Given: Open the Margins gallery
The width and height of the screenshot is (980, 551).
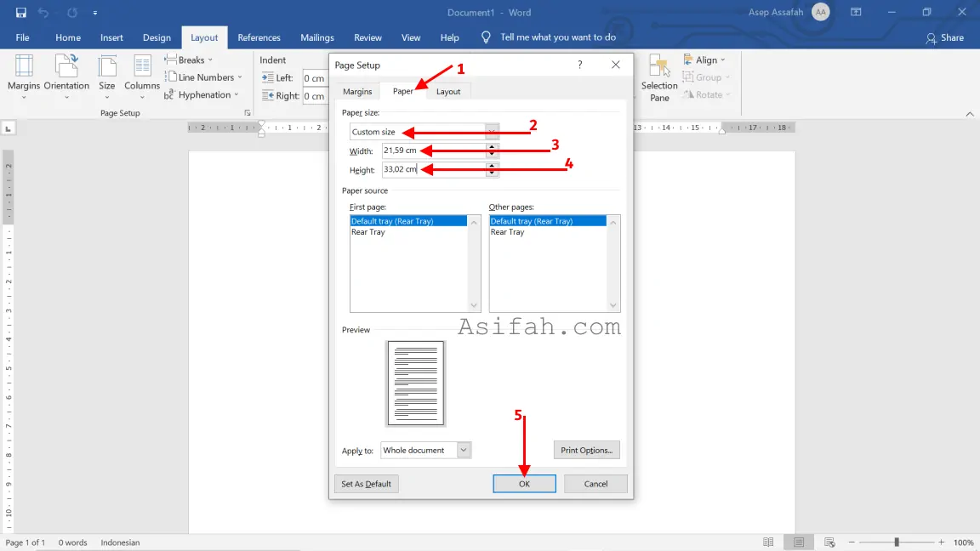Looking at the screenshot, I should 24,77.
